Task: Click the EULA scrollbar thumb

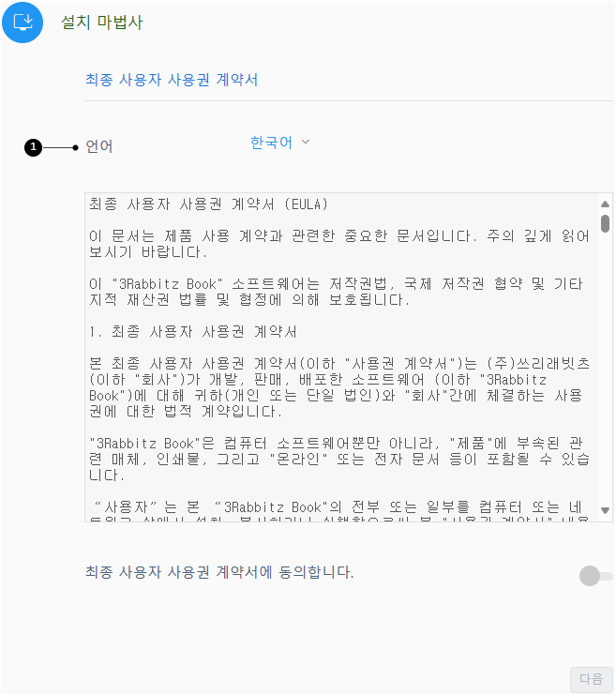Action: [605, 223]
